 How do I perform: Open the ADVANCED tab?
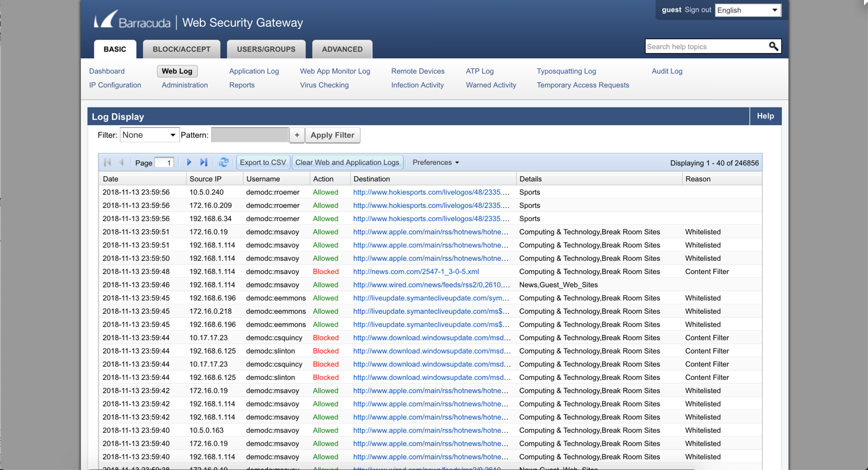point(342,49)
